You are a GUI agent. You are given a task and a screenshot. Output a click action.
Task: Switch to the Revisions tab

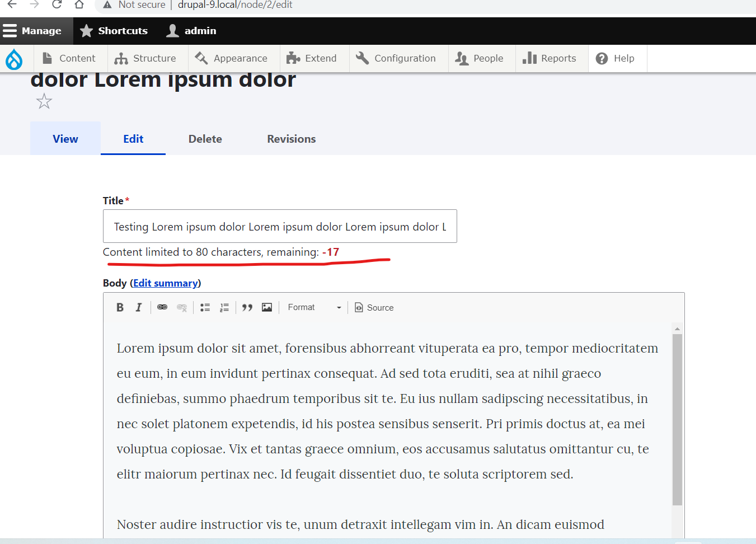point(291,138)
